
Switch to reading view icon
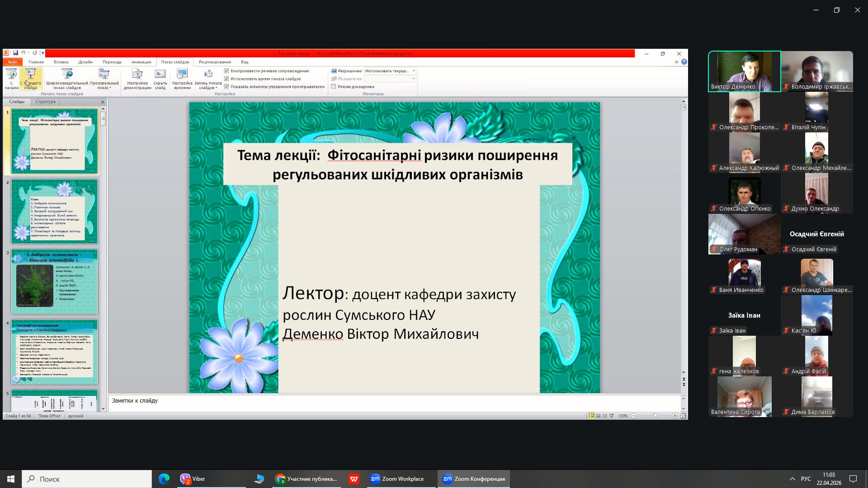click(605, 416)
